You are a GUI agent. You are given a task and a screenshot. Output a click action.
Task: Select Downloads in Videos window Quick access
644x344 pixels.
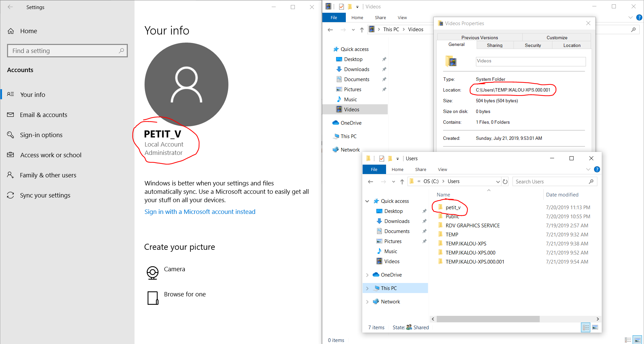click(x=357, y=69)
